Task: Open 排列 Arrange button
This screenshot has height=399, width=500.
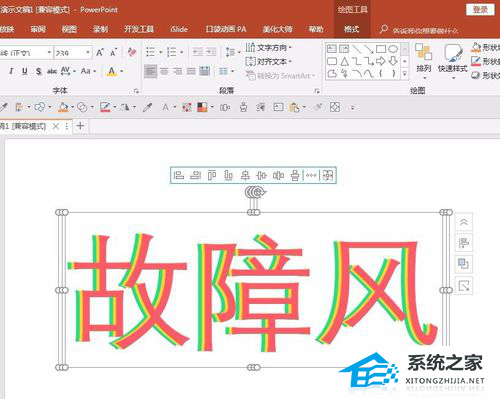Action: (424, 61)
